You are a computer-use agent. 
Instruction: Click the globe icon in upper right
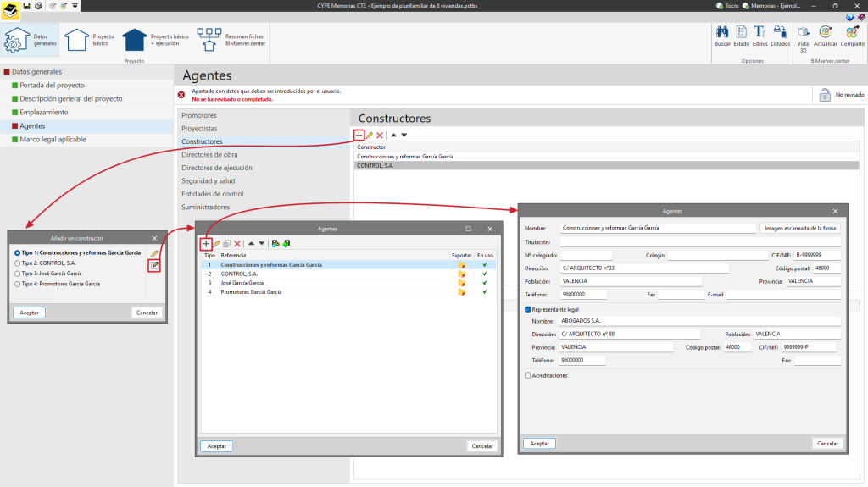tap(849, 17)
